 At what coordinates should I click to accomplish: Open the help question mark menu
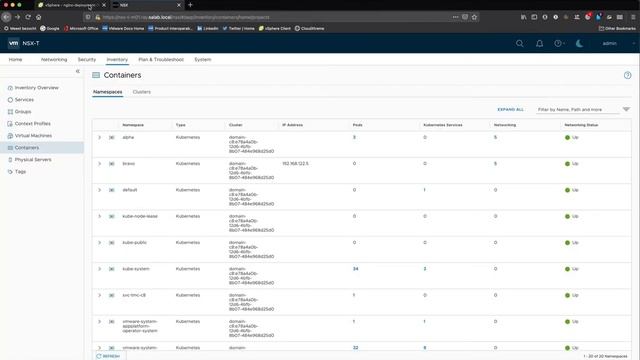click(x=559, y=43)
